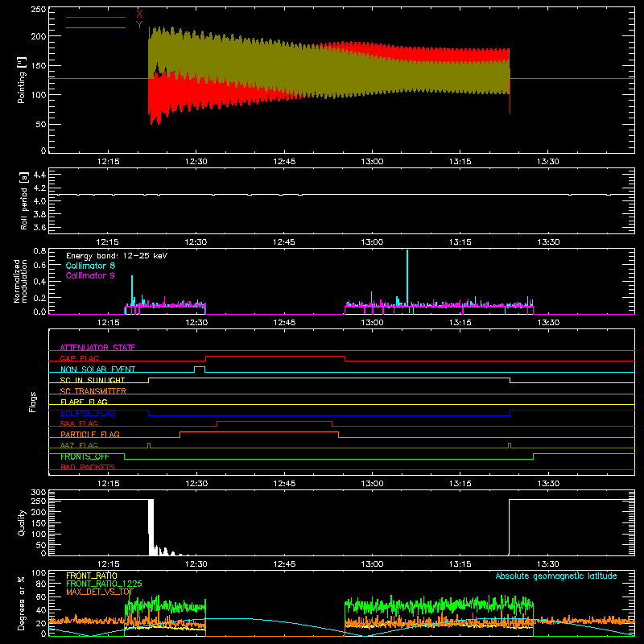This screenshot has width=644, height=644.
Task: Click the magenta Collimator 9 legend entry
Action: coord(90,275)
